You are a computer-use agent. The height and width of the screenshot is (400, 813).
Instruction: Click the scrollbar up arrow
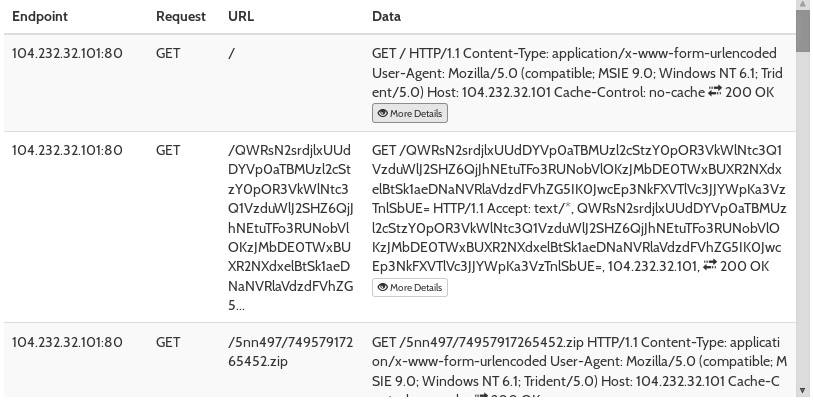click(x=804, y=6)
